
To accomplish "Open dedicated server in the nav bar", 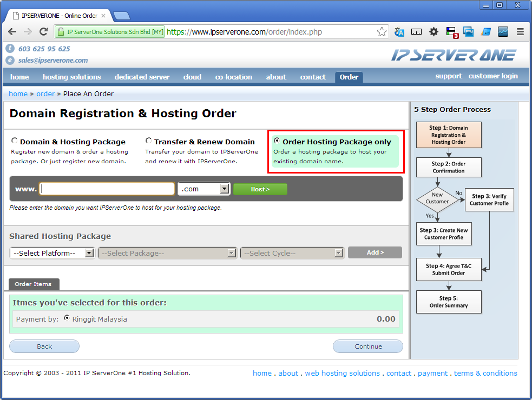I will [x=142, y=77].
